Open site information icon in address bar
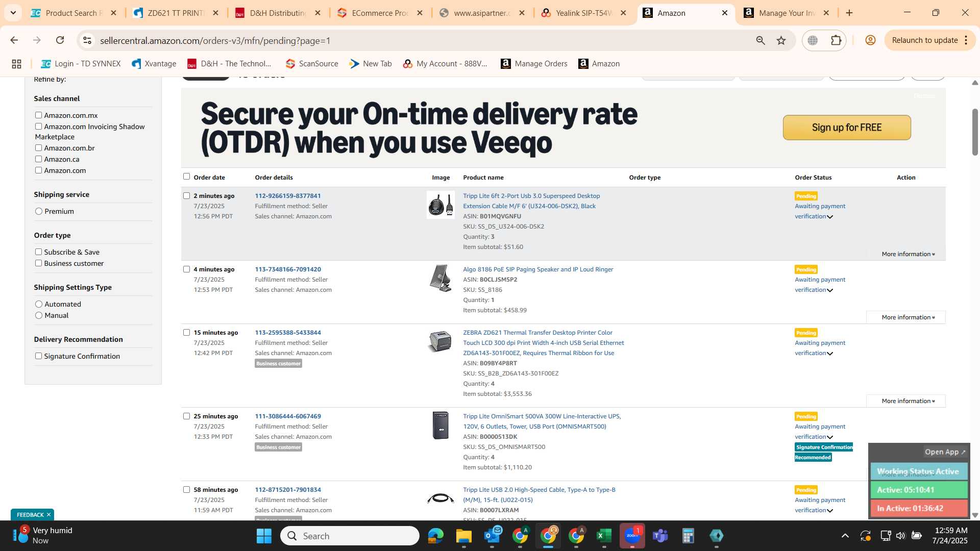The height and width of the screenshot is (551, 980). pyautogui.click(x=87, y=40)
